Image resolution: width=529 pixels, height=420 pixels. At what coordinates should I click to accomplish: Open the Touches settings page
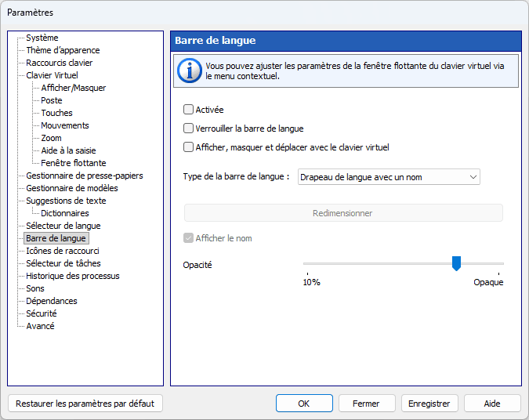(x=56, y=113)
